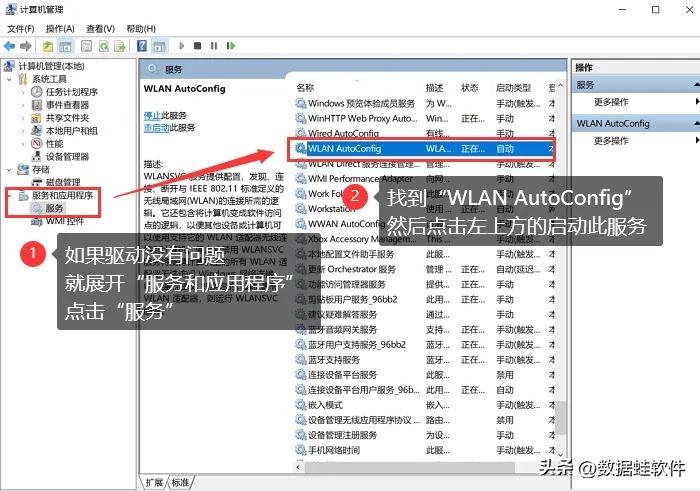Open the Help question mark icon

pos(142,46)
